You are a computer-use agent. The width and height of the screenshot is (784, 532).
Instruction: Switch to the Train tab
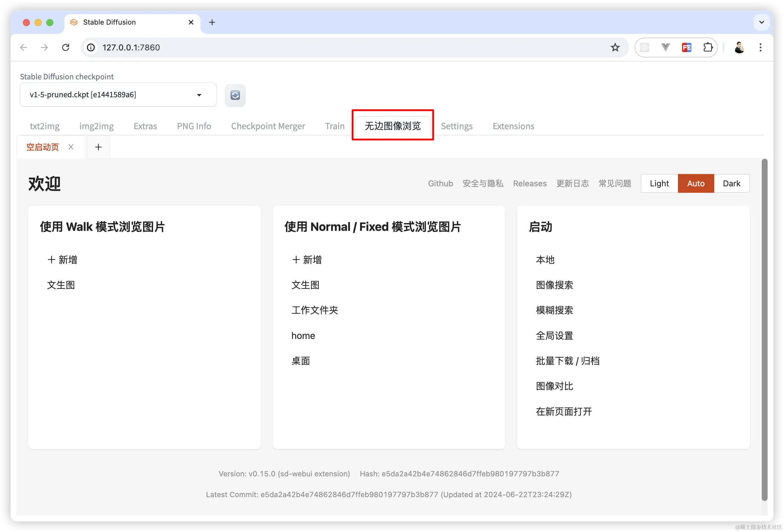click(335, 126)
